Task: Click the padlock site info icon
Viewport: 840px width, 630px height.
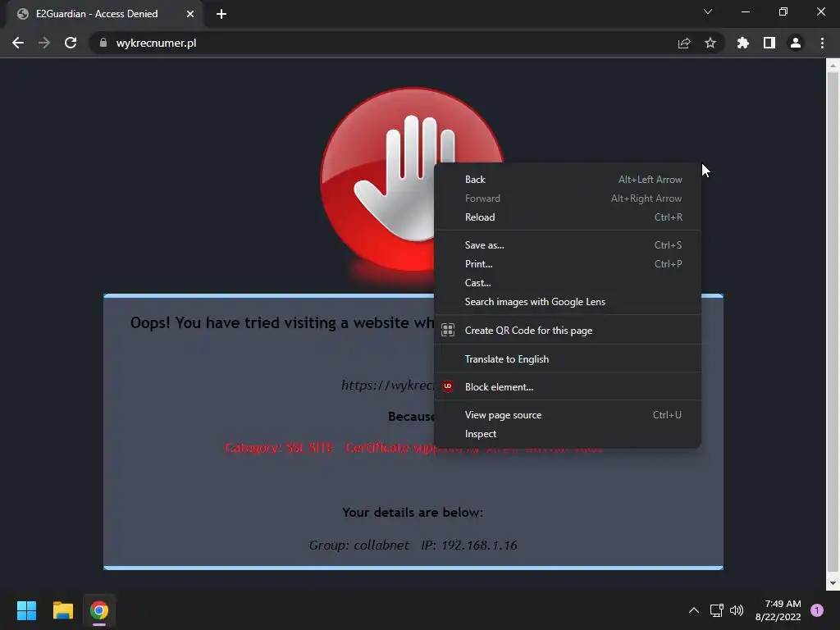Action: pos(103,43)
